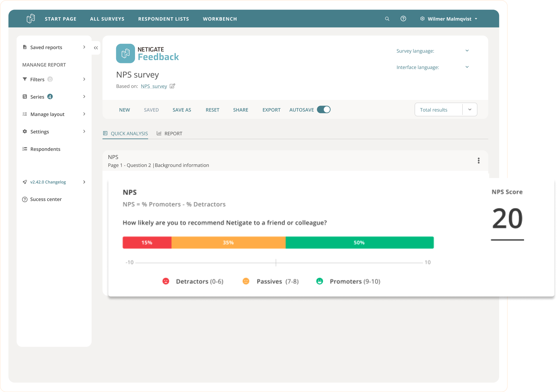The image size is (557, 392).
Task: Click the rocket icon beside Changelog
Action: [25, 182]
